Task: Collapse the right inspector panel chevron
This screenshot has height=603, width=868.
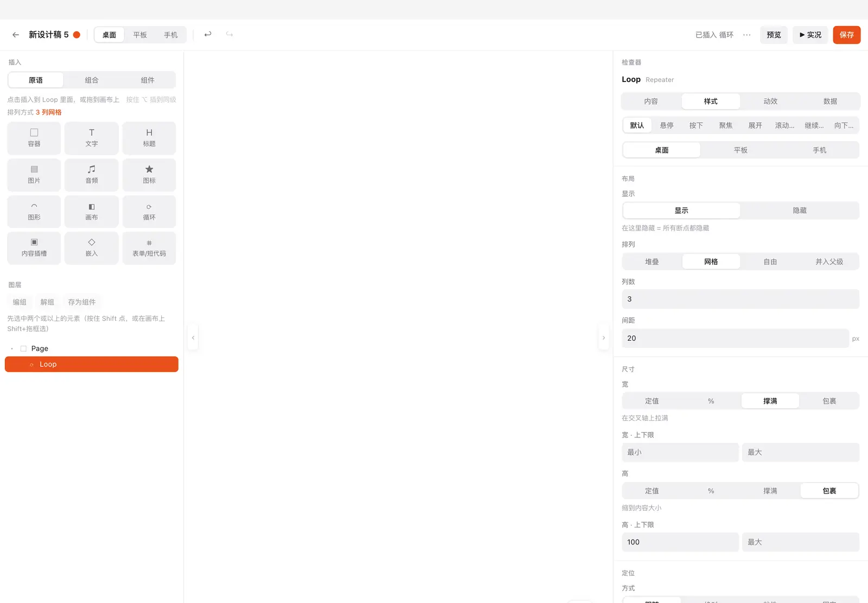Action: pos(603,338)
